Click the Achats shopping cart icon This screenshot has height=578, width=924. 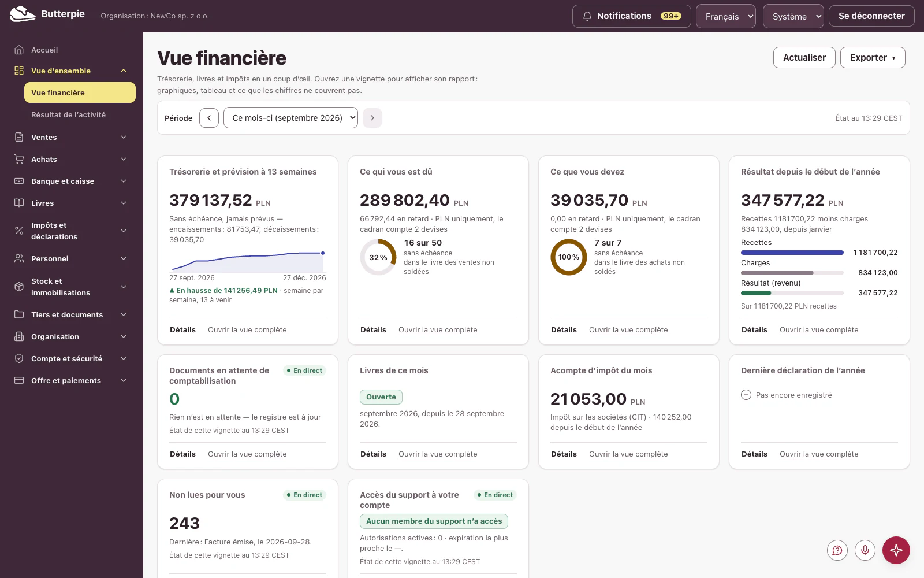pos(19,159)
